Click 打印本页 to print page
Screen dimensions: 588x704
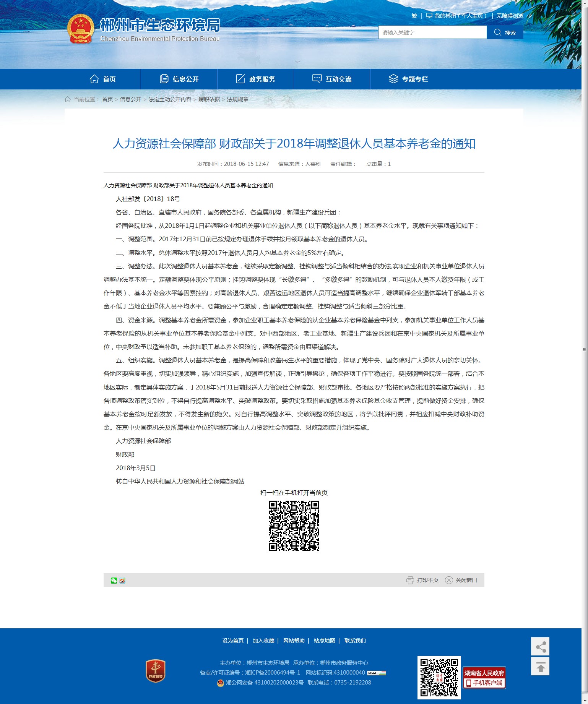pyautogui.click(x=428, y=580)
